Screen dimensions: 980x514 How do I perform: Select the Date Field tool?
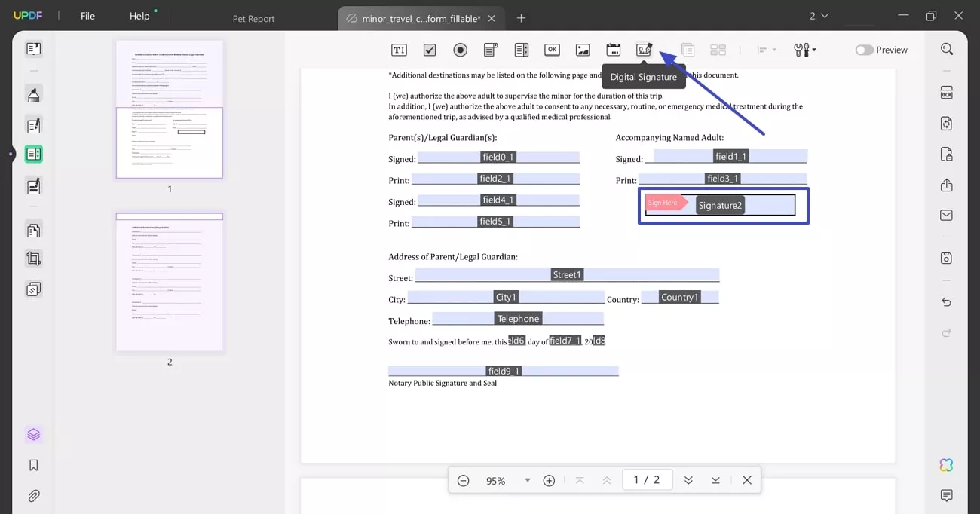[x=614, y=50]
